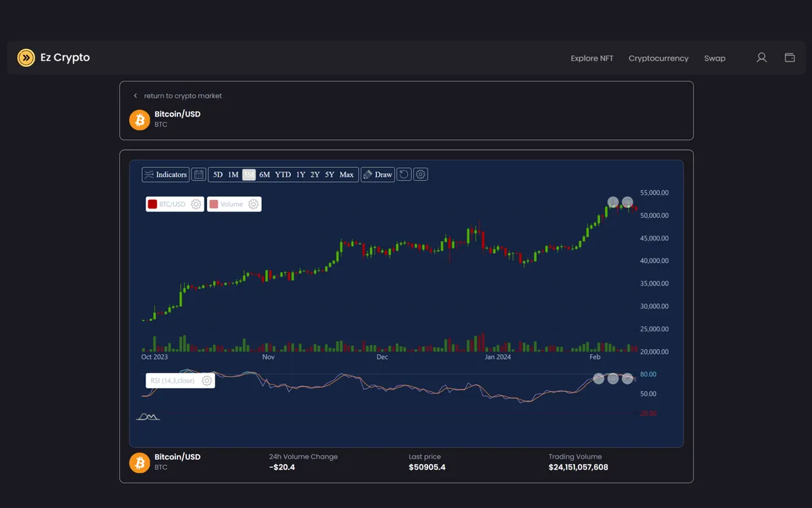Click the 24h Volume Change value -$20.4
812x508 pixels.
point(282,467)
